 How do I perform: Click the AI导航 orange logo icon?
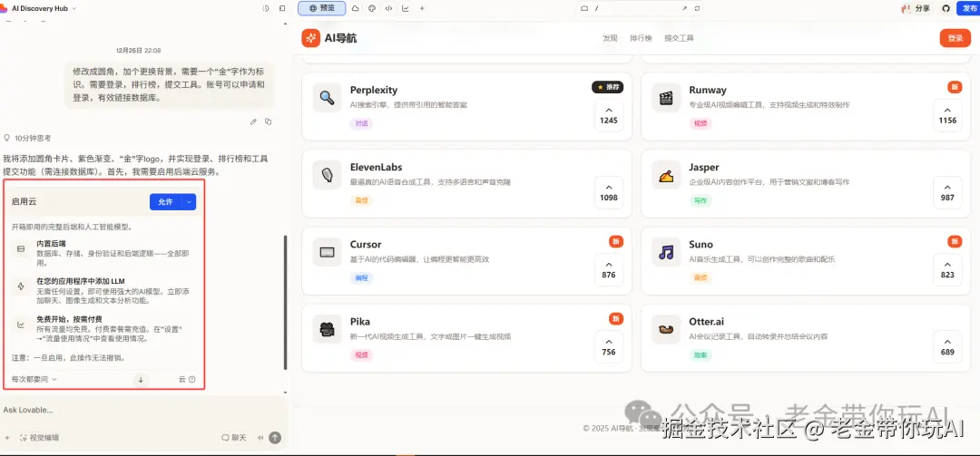[310, 38]
